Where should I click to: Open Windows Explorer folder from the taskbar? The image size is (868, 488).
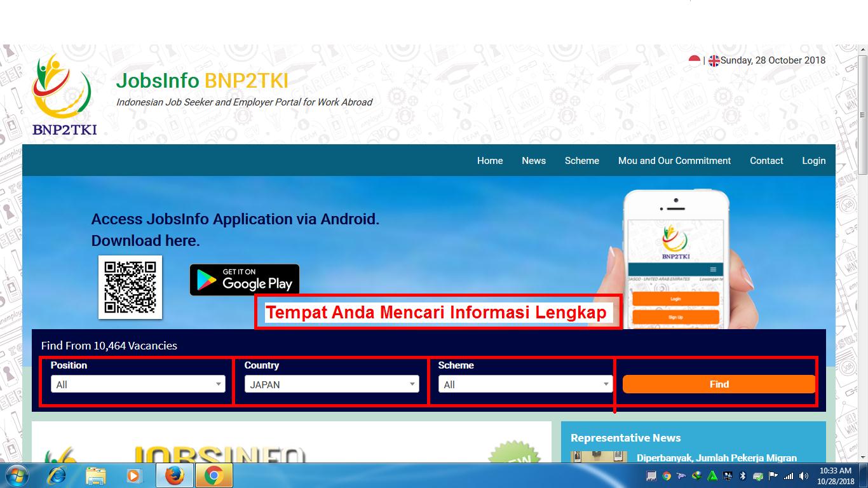[x=96, y=475]
